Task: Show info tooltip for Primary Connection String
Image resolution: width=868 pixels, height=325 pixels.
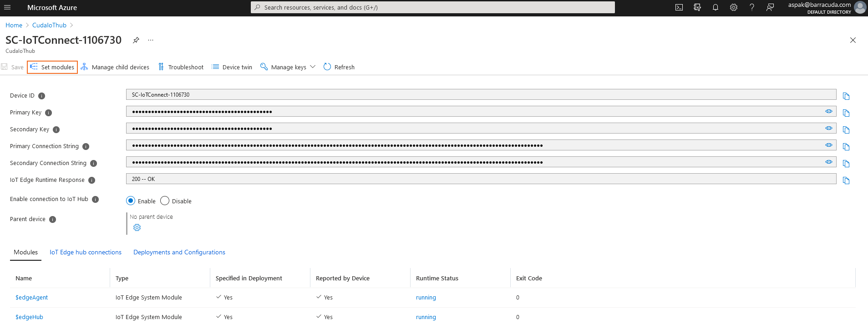Action: coord(86,146)
